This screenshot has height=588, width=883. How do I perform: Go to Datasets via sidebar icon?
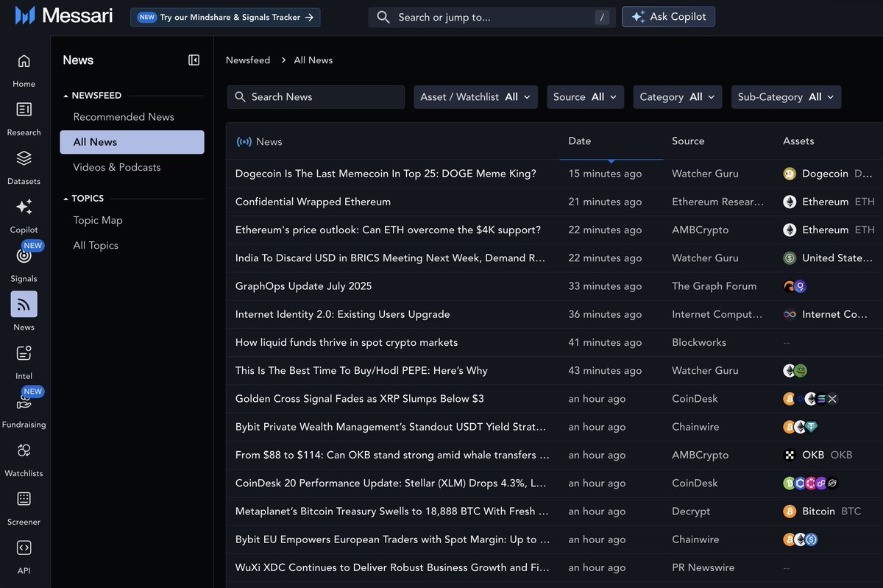(24, 159)
